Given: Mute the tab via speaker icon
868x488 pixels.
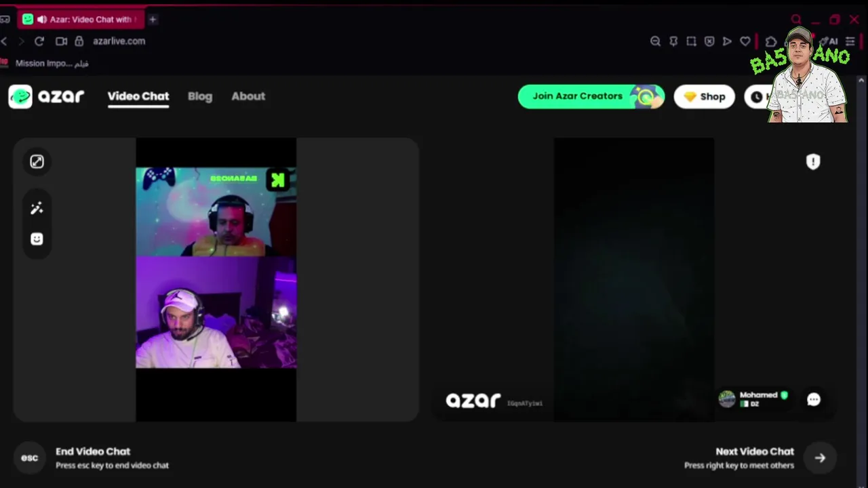Looking at the screenshot, I should 42,20.
